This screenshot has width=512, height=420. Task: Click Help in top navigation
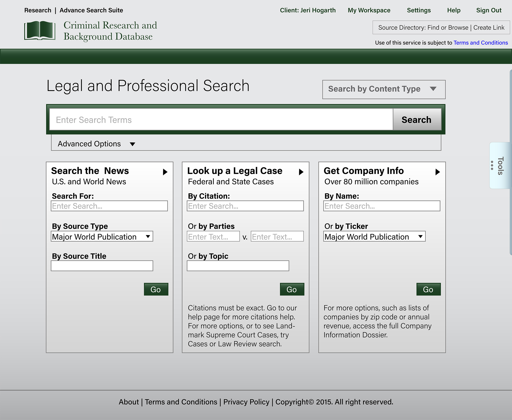click(454, 10)
